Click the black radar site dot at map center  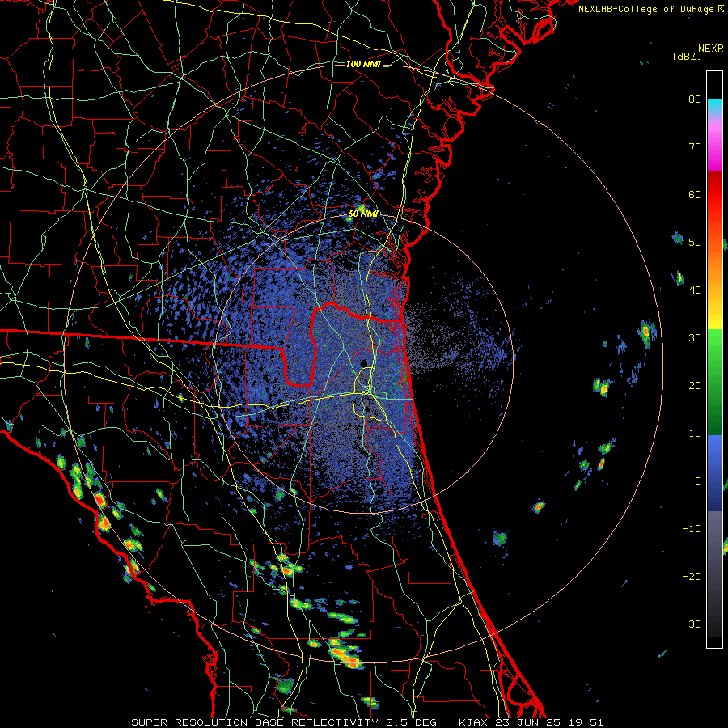click(365, 363)
